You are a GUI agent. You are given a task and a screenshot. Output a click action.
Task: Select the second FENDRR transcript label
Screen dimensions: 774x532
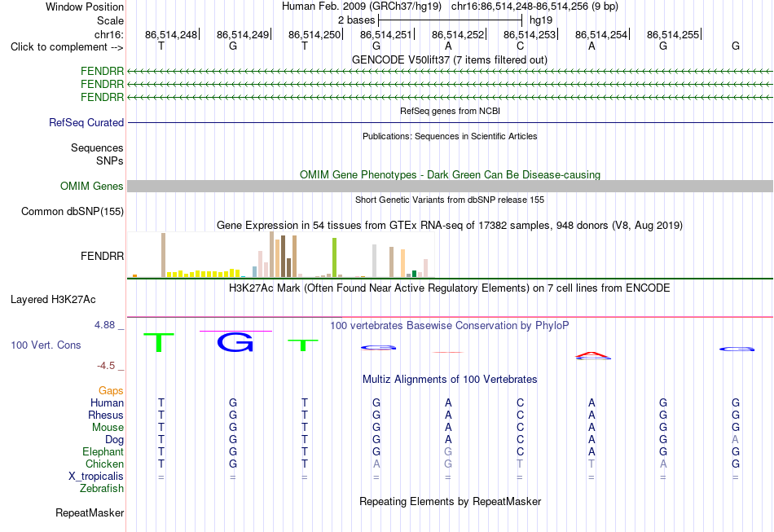pos(102,85)
